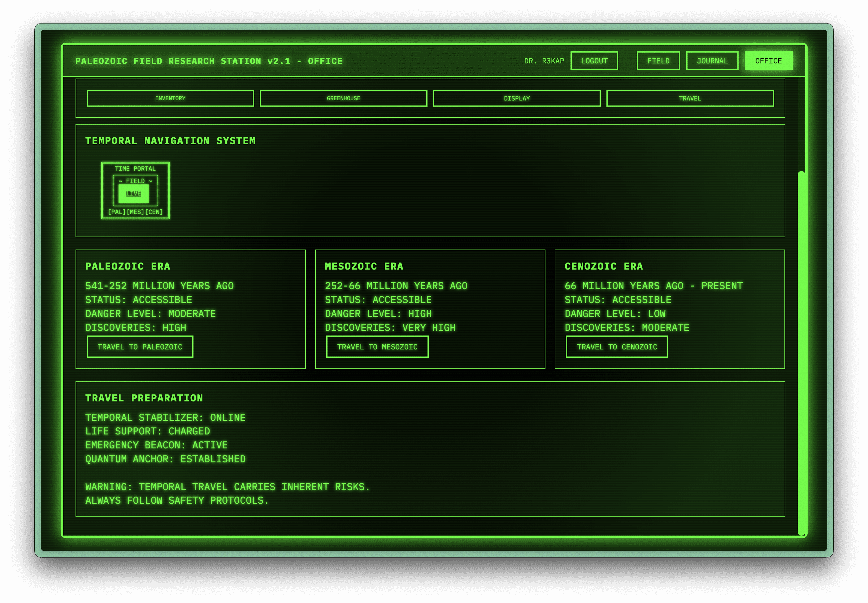Screen dimensions: 868x603
Task: Click '252-66 MILLION YEARS AGO' text
Action: 396,286
